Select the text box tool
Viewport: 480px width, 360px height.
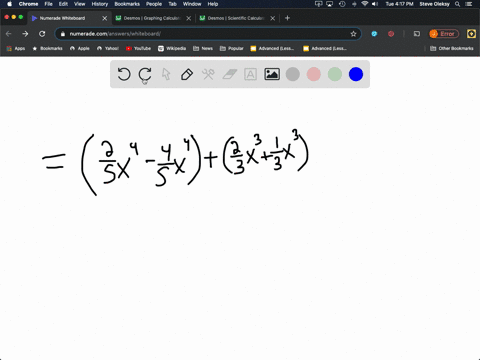(250, 74)
